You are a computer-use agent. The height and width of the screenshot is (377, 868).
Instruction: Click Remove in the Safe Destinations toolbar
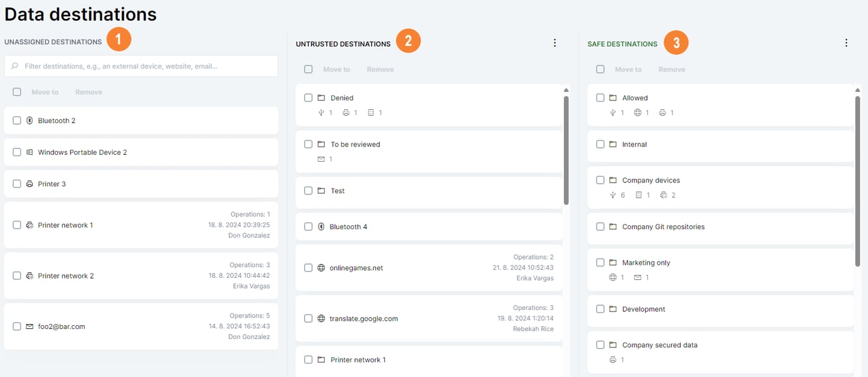672,69
